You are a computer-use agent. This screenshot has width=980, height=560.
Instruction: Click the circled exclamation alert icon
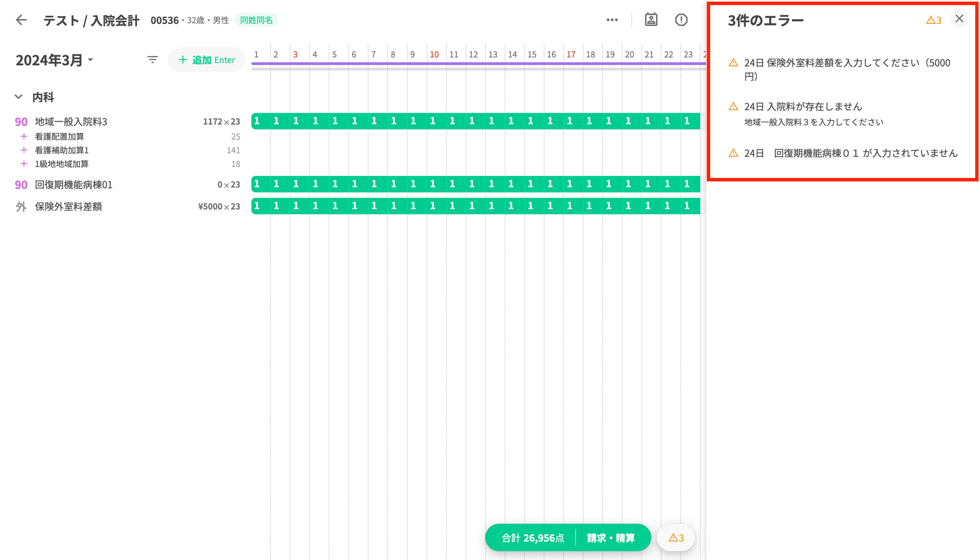[x=681, y=20]
